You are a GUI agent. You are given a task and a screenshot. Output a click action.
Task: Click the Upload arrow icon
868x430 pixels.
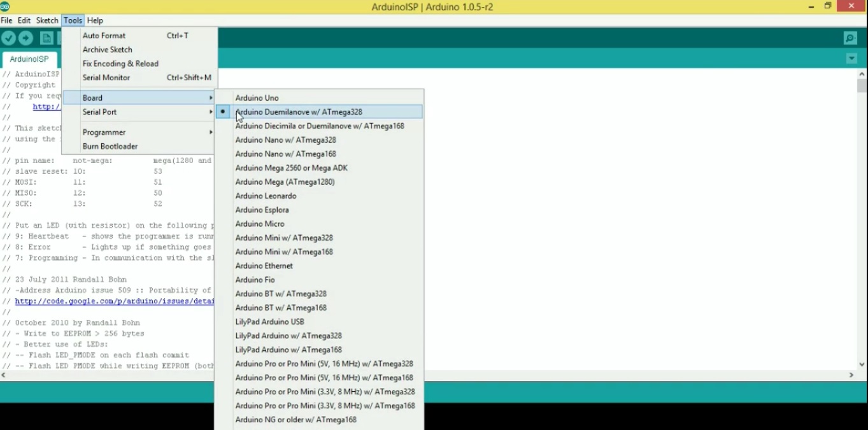25,38
